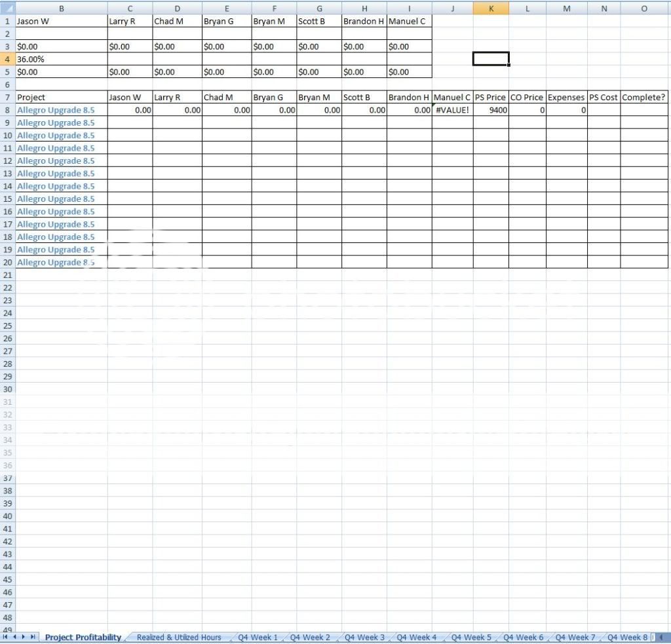Select the PS Price cell showing 9400
The height and width of the screenshot is (644, 671).
pos(491,110)
